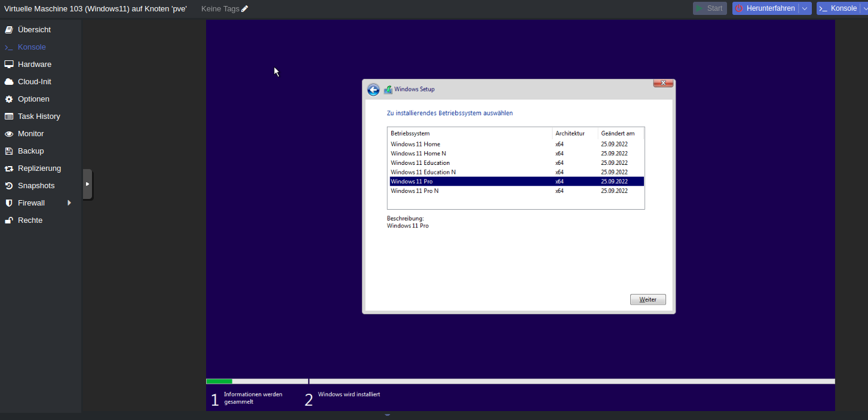Click Weiter in Windows Setup
Screen dimensions: 868x420
point(648,299)
